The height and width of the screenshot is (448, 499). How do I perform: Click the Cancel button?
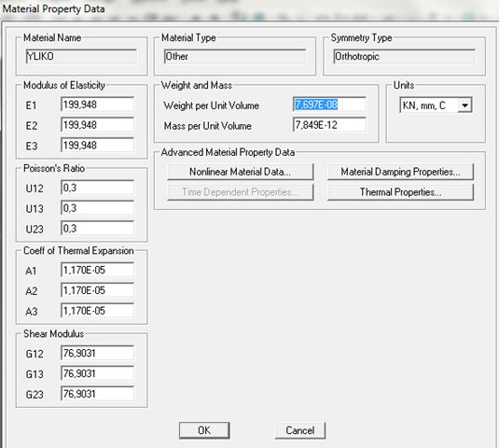tap(300, 430)
